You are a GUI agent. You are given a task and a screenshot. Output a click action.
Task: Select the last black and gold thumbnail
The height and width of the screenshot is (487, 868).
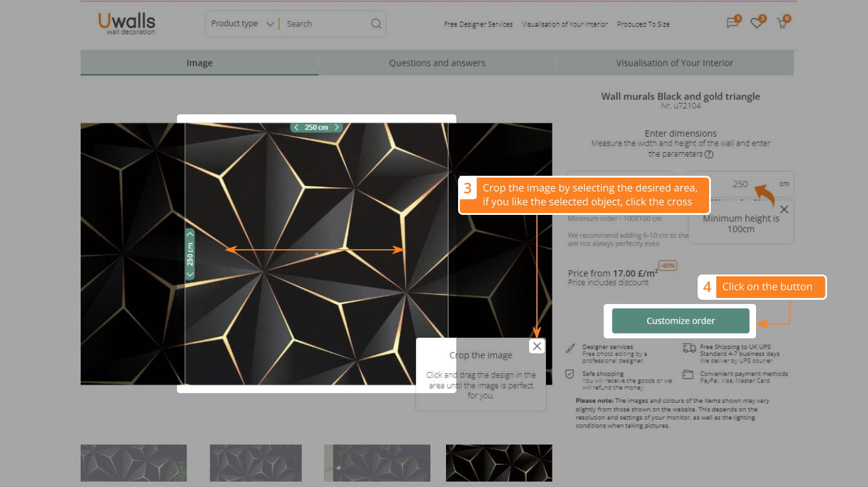pos(498,463)
